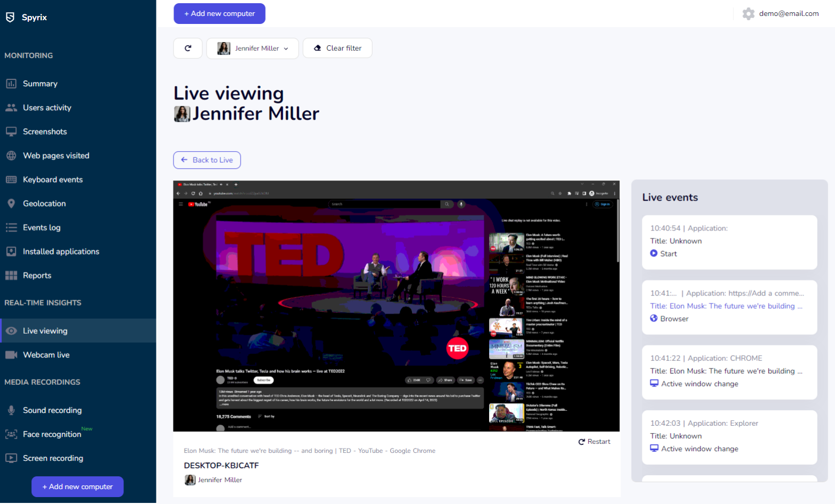The width and height of the screenshot is (835, 504).
Task: Click the Reports grid icon
Action: pos(11,275)
